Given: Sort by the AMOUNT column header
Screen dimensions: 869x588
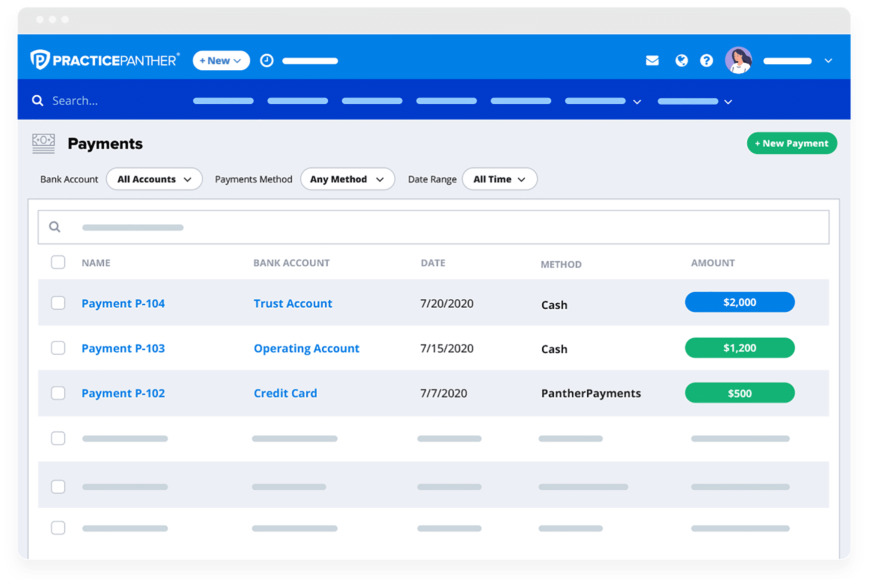Looking at the screenshot, I should click(712, 263).
